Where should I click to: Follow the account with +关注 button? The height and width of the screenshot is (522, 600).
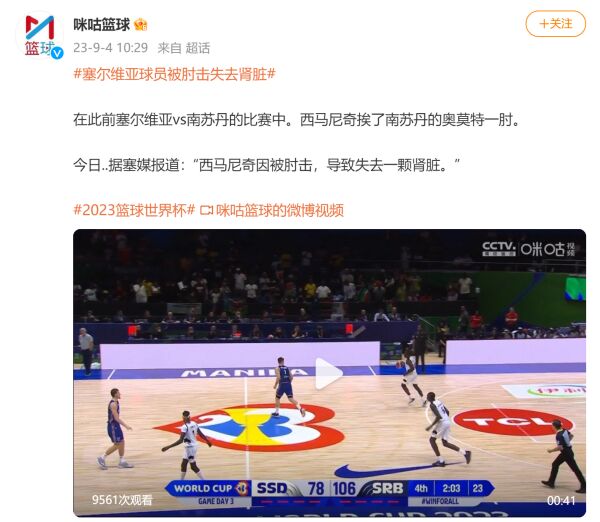pos(555,24)
